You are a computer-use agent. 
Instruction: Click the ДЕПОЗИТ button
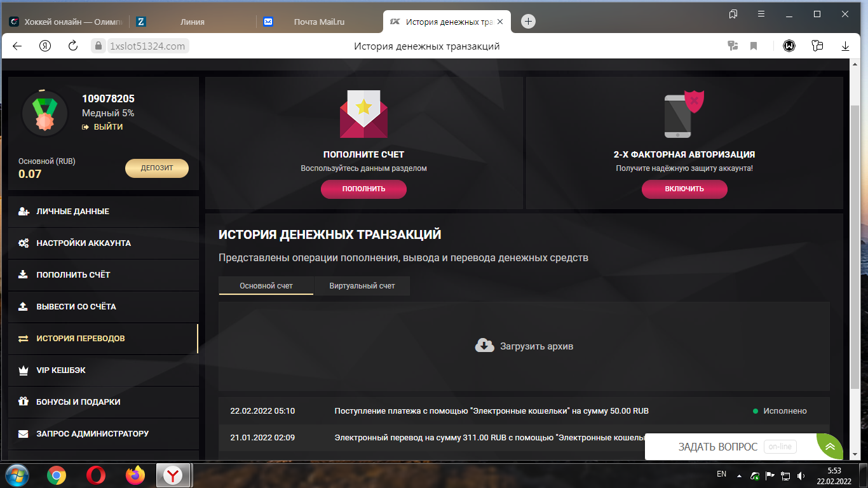pyautogui.click(x=157, y=168)
